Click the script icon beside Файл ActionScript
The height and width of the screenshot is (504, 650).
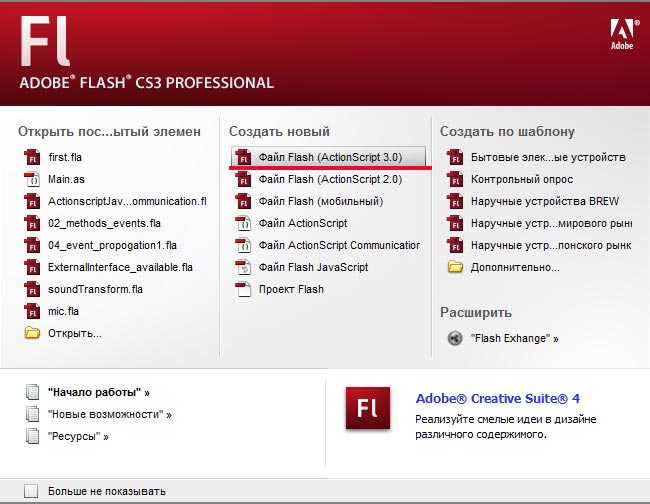tap(243, 223)
